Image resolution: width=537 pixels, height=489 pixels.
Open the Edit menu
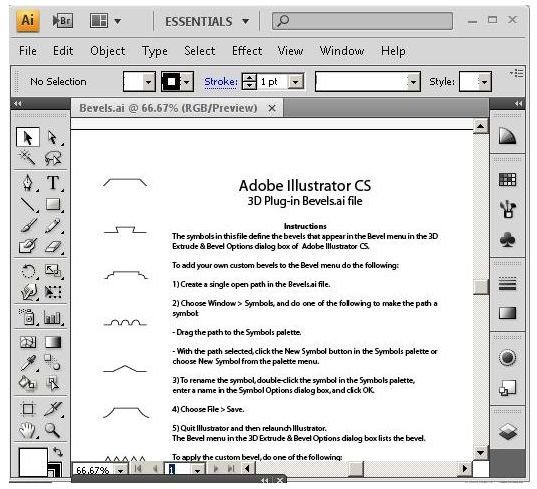pyautogui.click(x=63, y=51)
